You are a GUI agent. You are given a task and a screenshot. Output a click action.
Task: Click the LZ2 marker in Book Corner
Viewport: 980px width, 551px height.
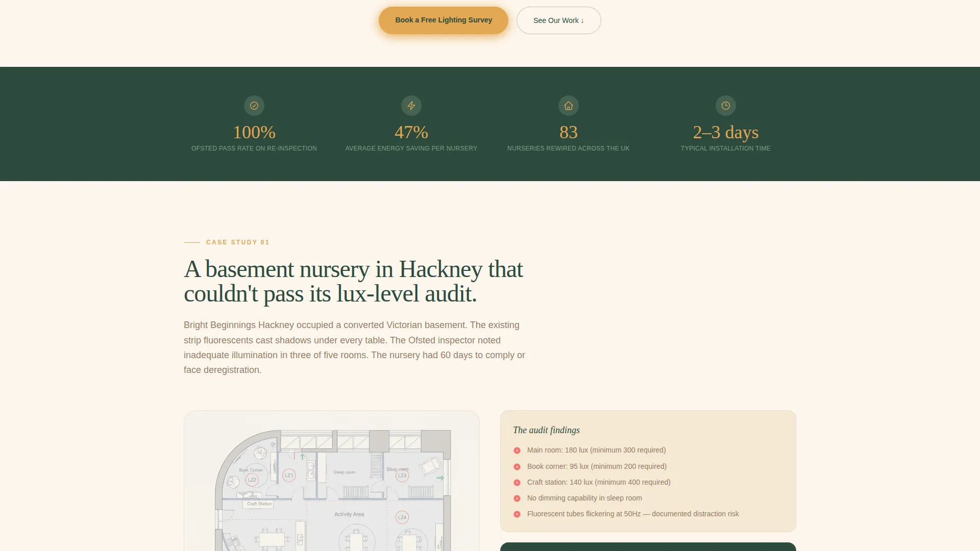click(x=252, y=480)
